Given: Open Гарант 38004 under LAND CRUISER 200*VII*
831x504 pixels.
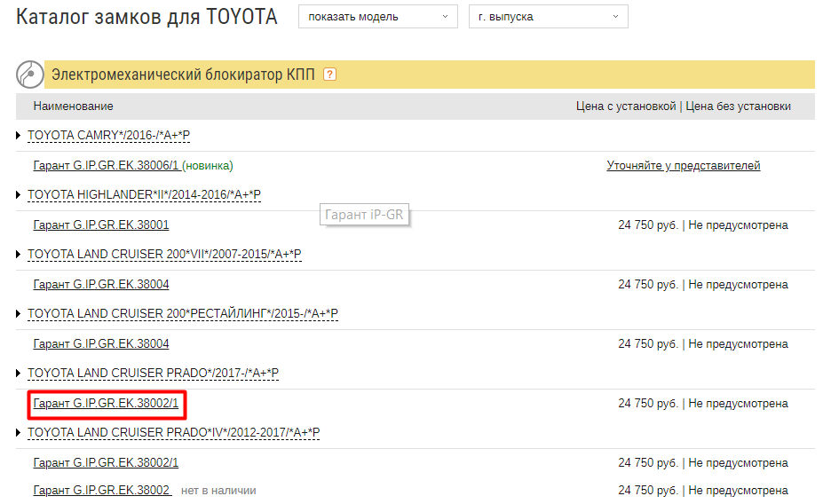Looking at the screenshot, I should point(101,284).
